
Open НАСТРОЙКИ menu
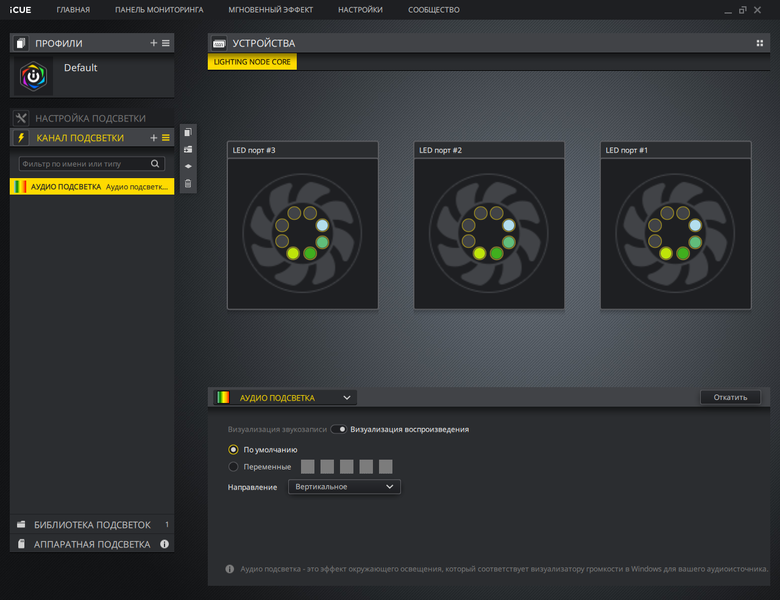click(360, 10)
